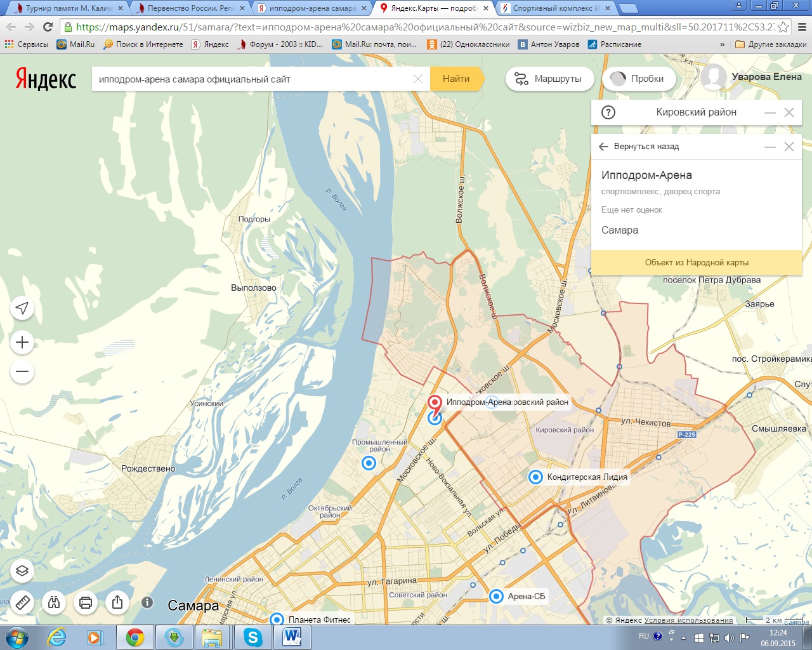The image size is (812, 650).
Task: Select the ruler measuring tool
Action: pos(22,602)
